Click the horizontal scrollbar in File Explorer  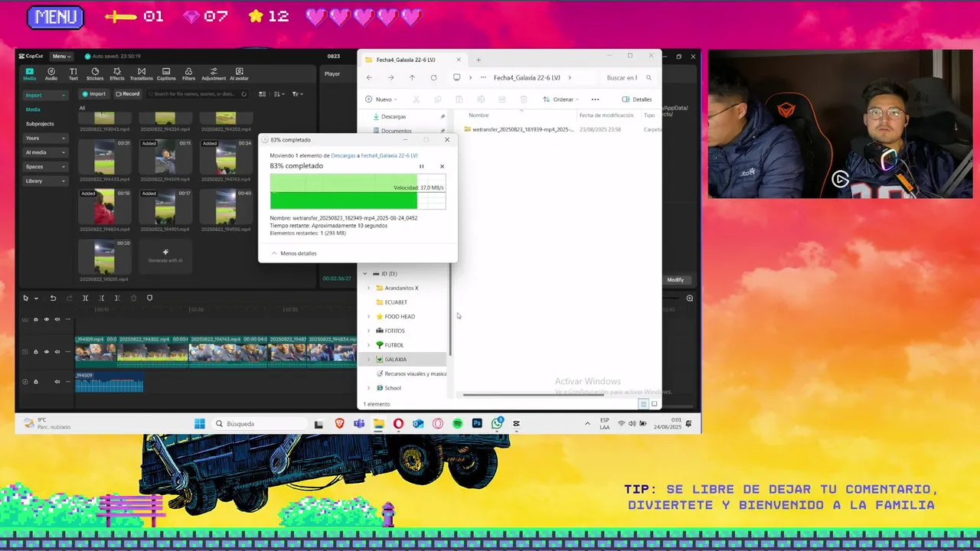533,395
